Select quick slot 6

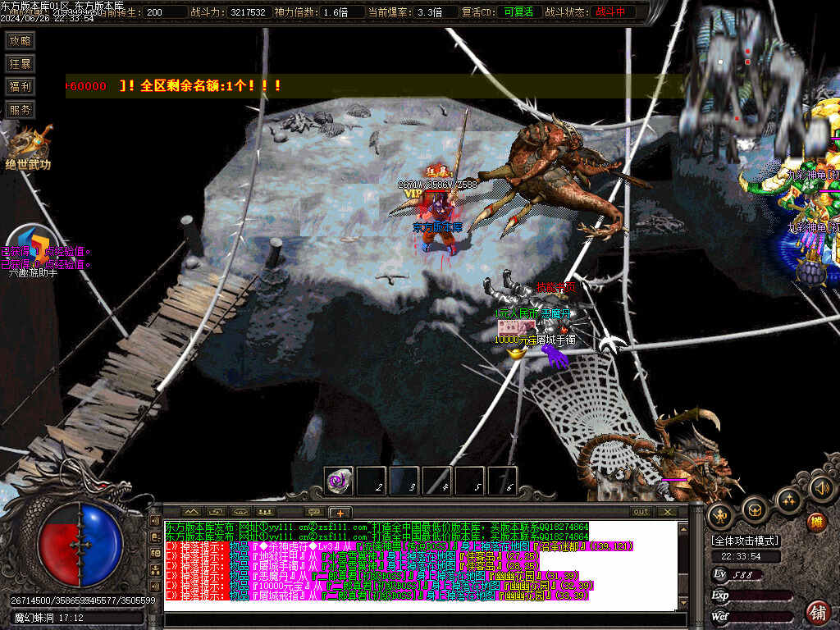503,481
